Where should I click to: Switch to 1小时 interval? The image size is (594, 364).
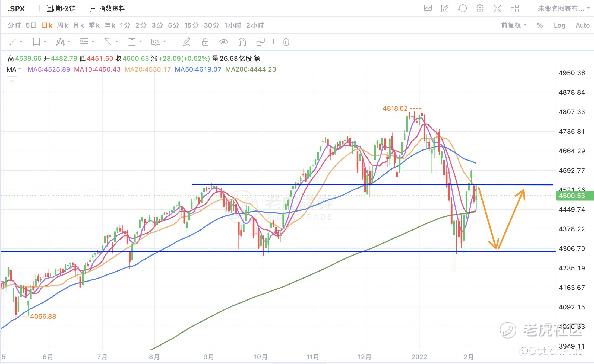click(x=233, y=25)
